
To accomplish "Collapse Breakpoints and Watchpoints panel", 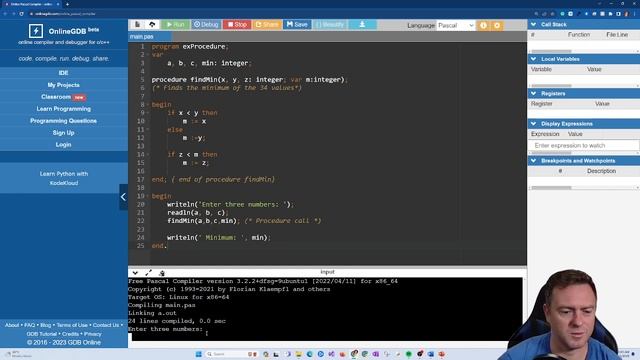I will pyautogui.click(x=533, y=161).
